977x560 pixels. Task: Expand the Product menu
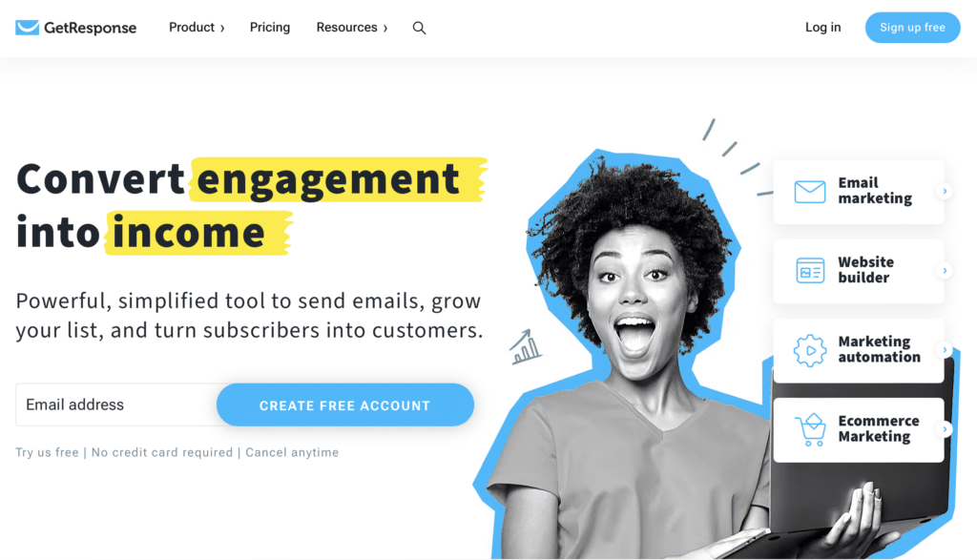coord(197,28)
